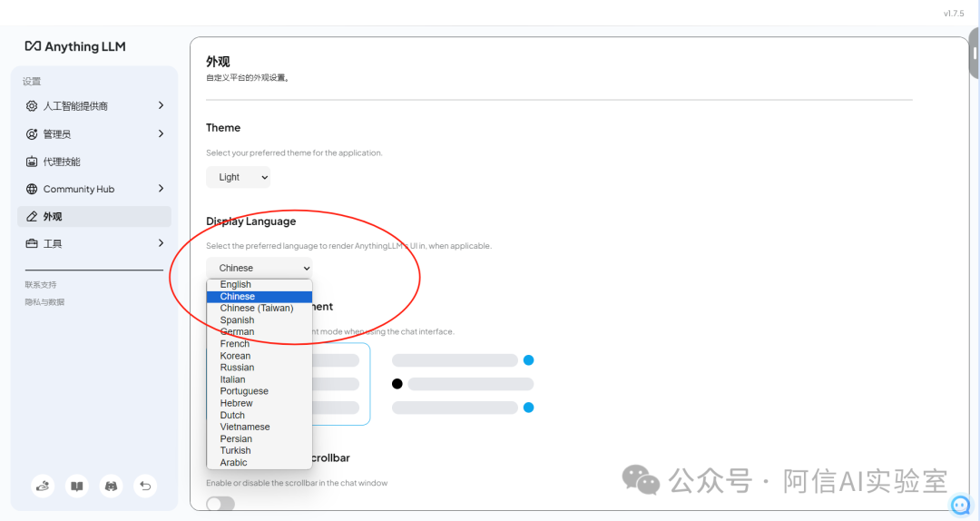Choose Arabic from language list
The image size is (980, 521).
[260, 463]
